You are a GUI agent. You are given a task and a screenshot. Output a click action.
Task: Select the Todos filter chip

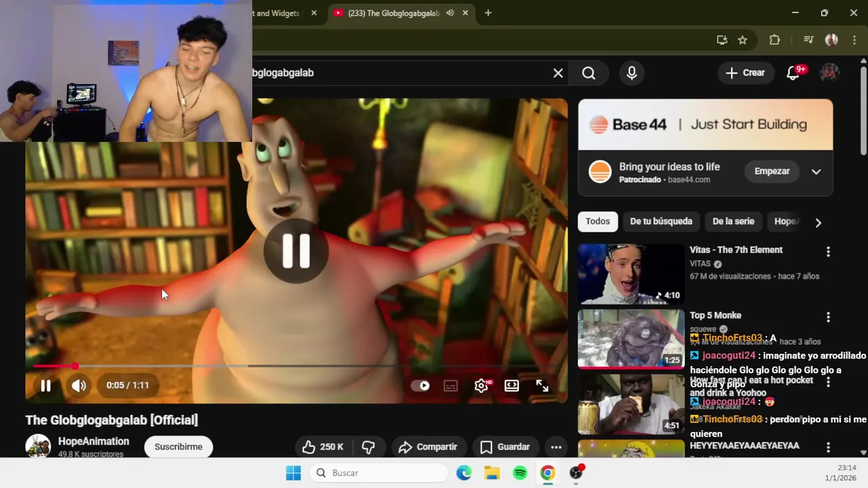tap(598, 222)
